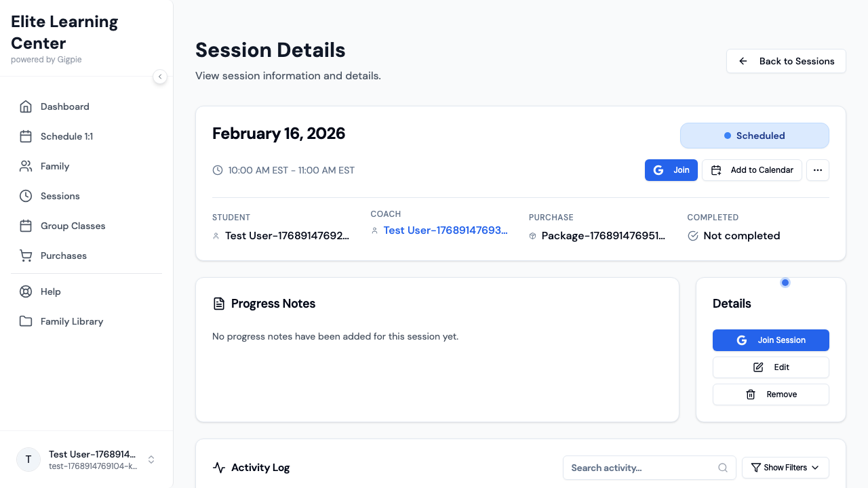Click the Family people icon
This screenshot has width=868, height=488.
coord(26,166)
